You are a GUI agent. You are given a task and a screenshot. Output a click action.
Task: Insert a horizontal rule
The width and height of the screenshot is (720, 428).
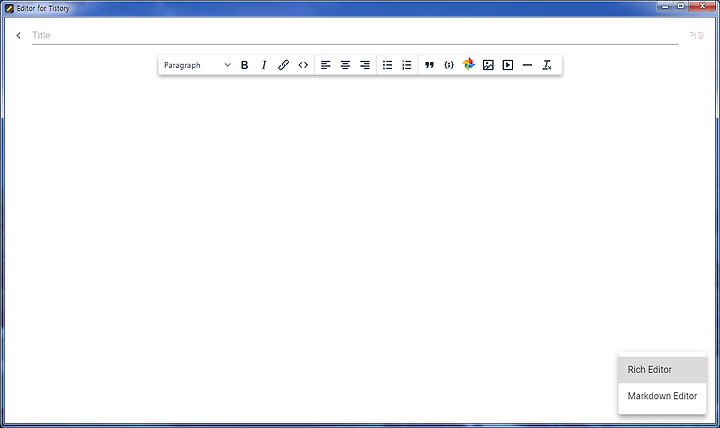527,65
